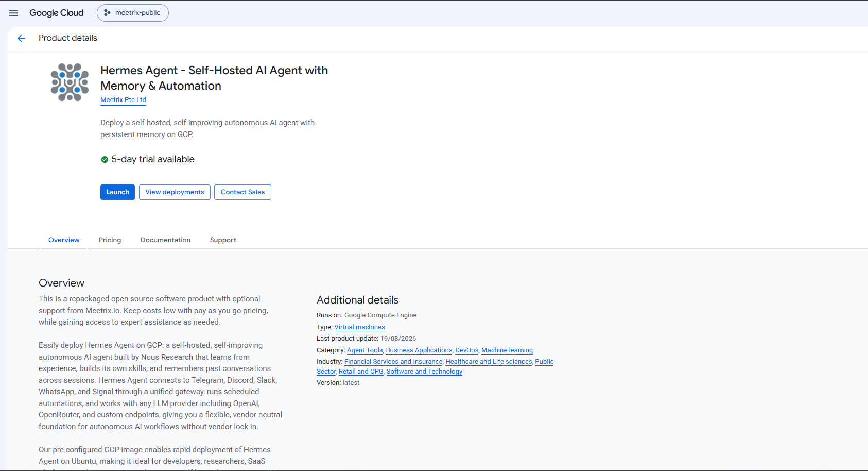Open Healthcare and Life sciences link
The height and width of the screenshot is (471, 868).
tap(489, 362)
